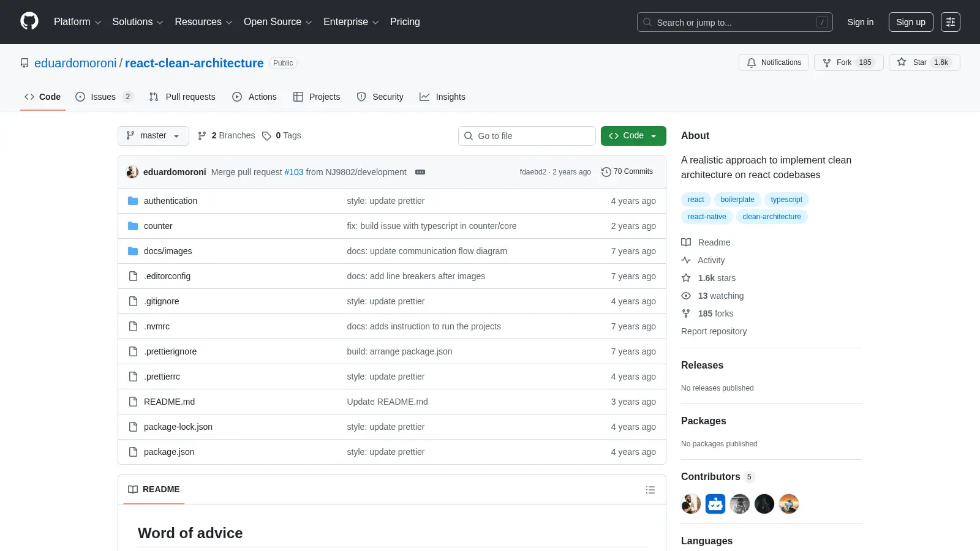Click the .editorconfig file icon
The width and height of the screenshot is (980, 551).
133,276
